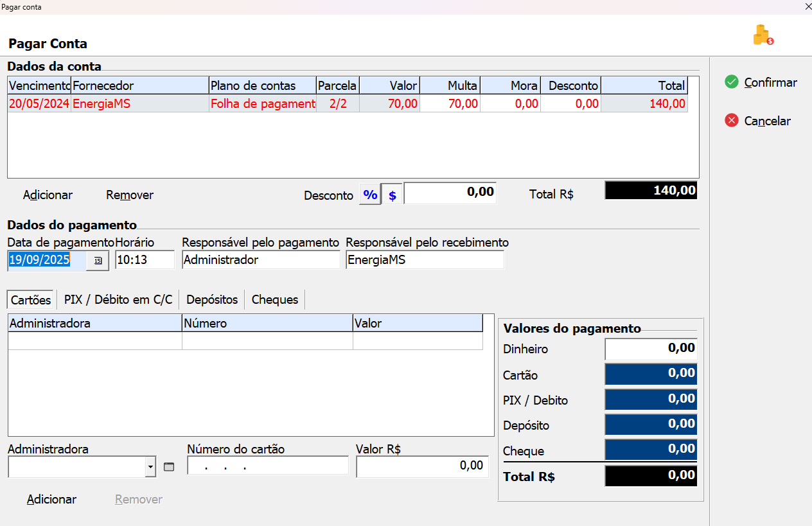Click the black Total R$ 140,00 display
This screenshot has height=526, width=812.
tap(651, 191)
